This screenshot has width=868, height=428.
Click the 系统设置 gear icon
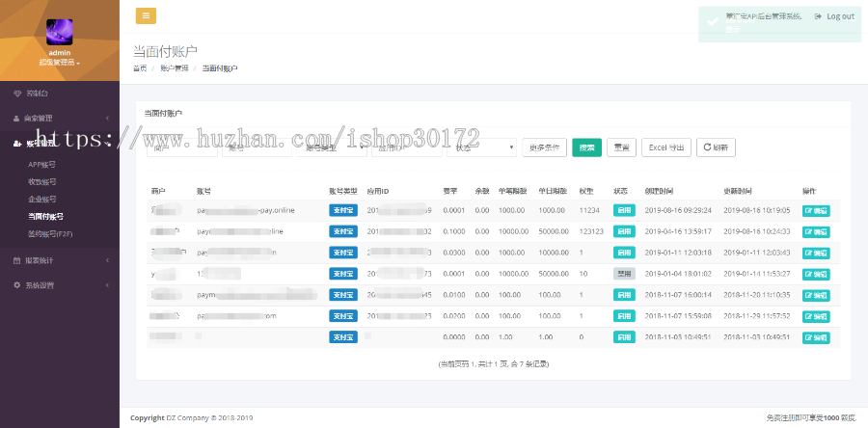(x=16, y=285)
